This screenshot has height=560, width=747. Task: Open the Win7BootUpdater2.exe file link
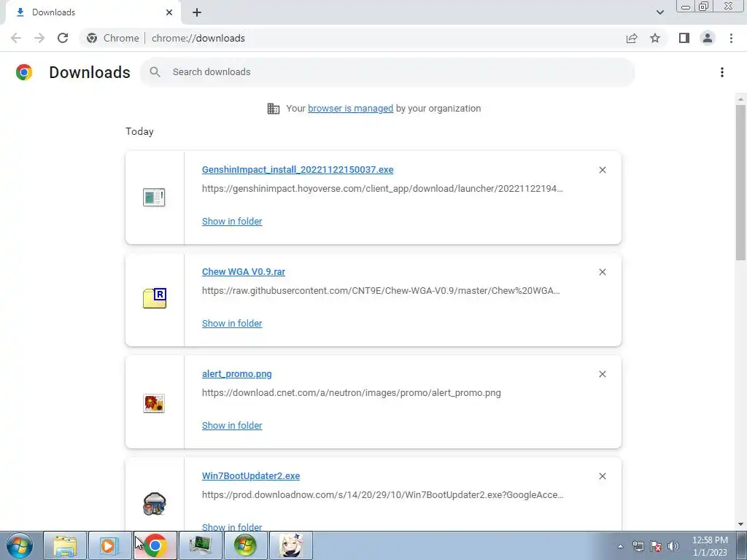coord(251,475)
